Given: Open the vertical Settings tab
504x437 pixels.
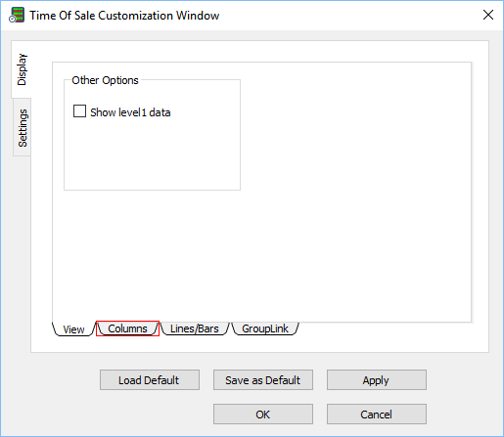Looking at the screenshot, I should (23, 128).
